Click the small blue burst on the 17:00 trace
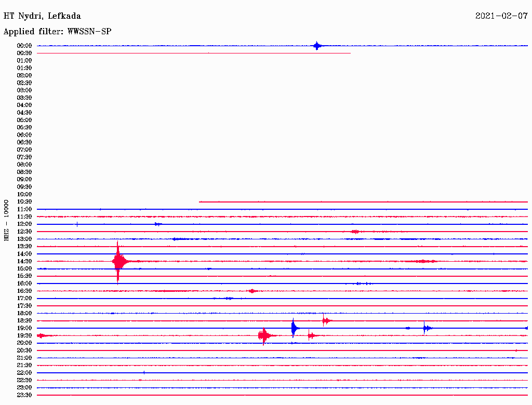 tap(229, 299)
